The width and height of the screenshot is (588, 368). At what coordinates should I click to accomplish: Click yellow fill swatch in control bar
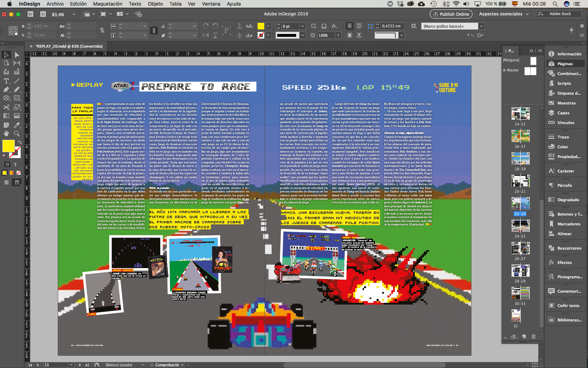pyautogui.click(x=261, y=26)
